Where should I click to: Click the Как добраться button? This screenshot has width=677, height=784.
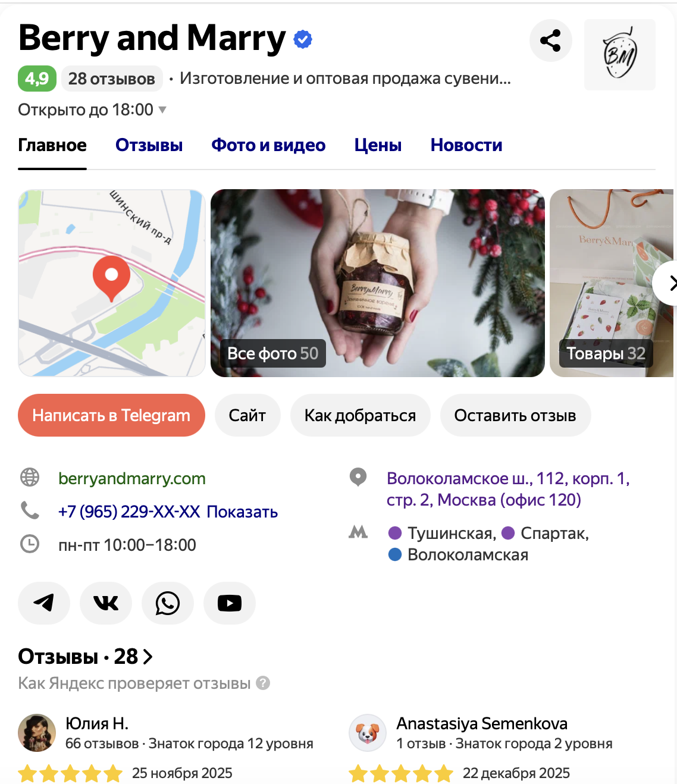click(360, 415)
